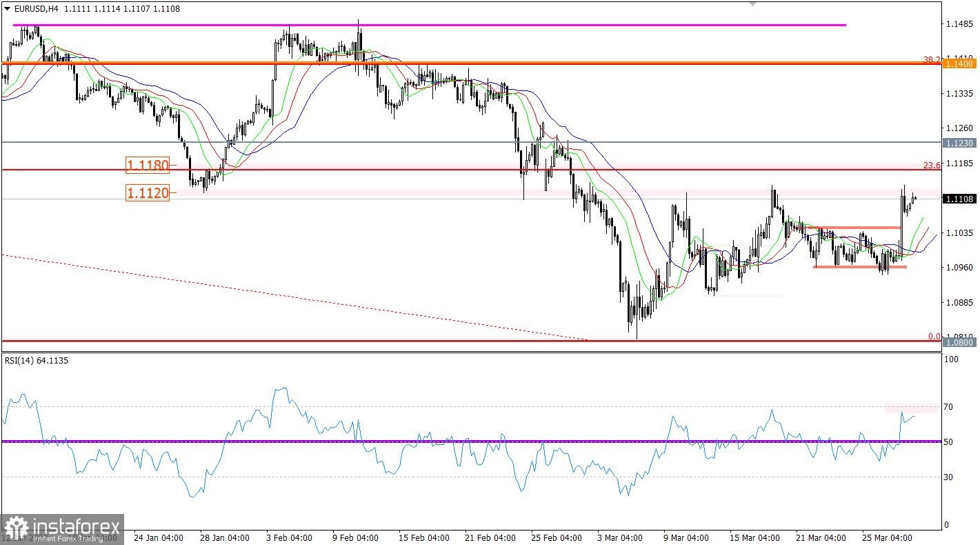This screenshot has height=545, width=980.
Task: Click the 25 Mar 04:00 time label
Action: 887,537
